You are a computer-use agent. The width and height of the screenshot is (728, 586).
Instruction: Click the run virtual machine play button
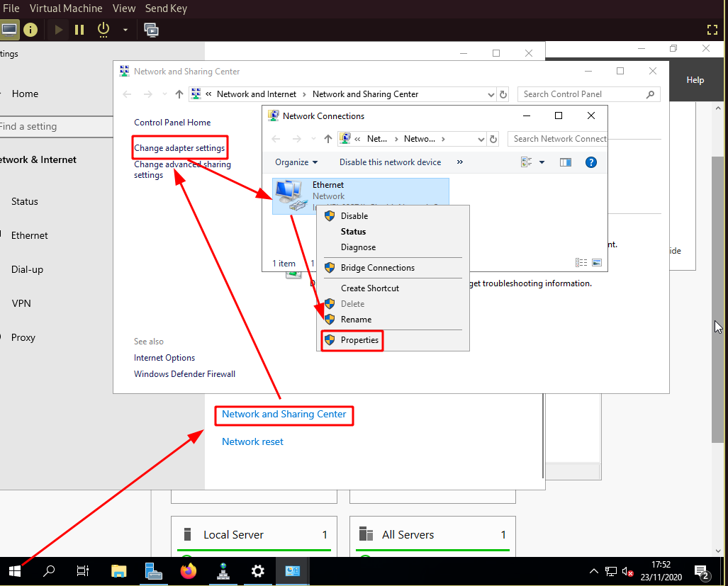(x=59, y=30)
